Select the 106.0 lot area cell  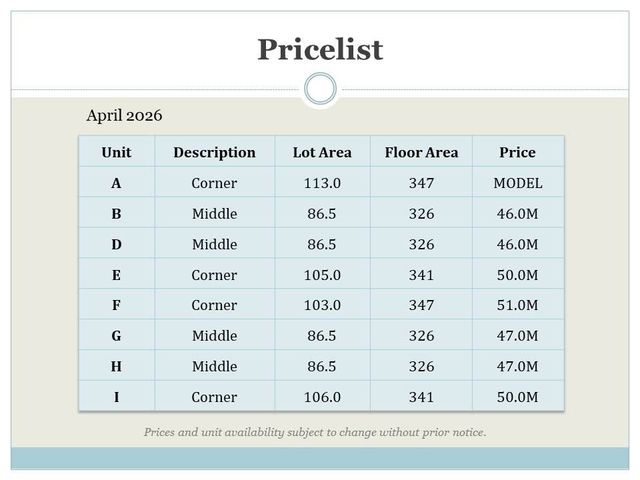coord(322,397)
